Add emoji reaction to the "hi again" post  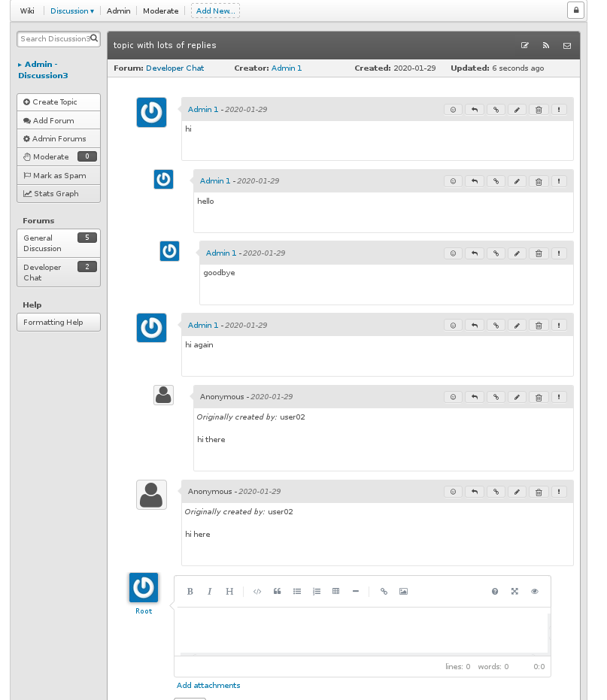(453, 326)
